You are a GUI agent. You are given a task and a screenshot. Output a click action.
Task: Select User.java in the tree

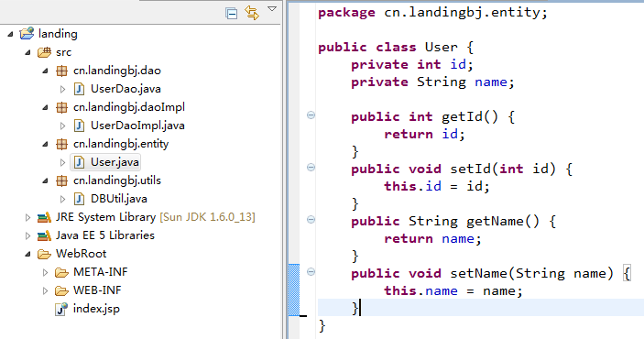click(x=115, y=162)
